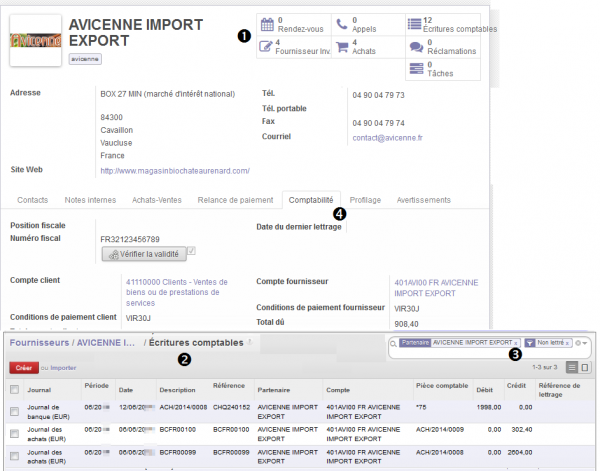Open the Notes internes tab
The height and width of the screenshot is (471, 600).
coord(90,200)
